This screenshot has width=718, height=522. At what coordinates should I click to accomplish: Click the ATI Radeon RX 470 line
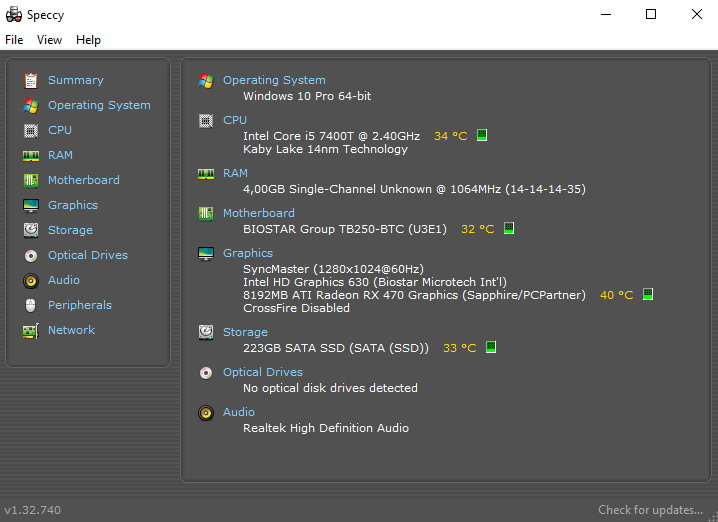(414, 295)
